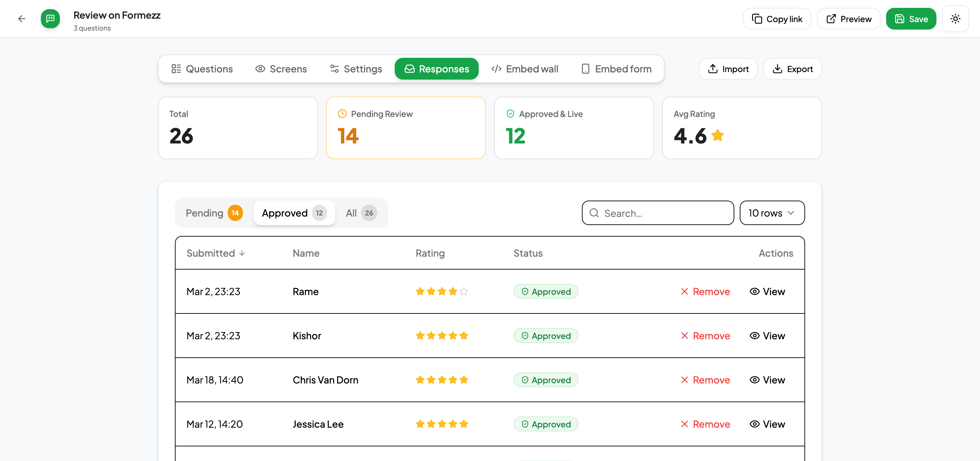Remove Kishor's approved review

(x=705, y=336)
